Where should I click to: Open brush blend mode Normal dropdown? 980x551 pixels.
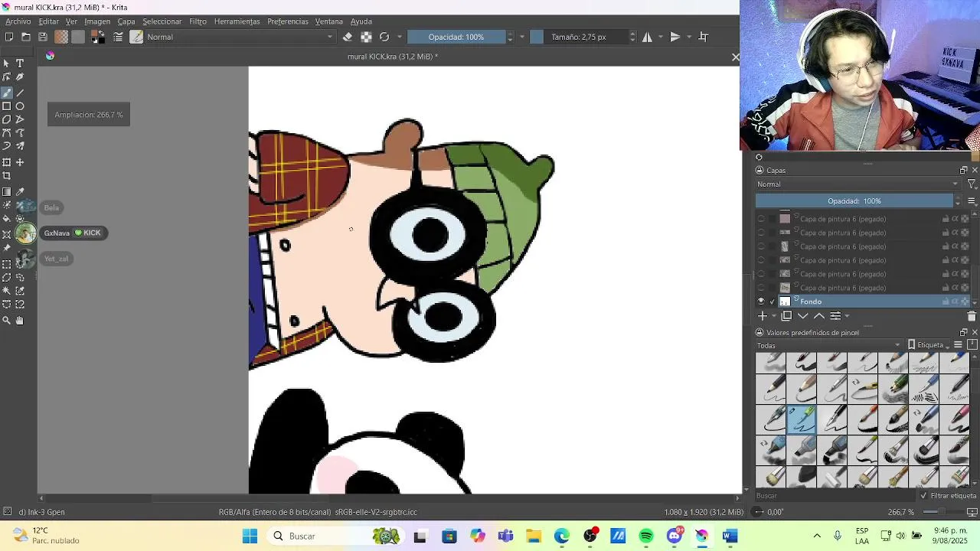(x=240, y=37)
